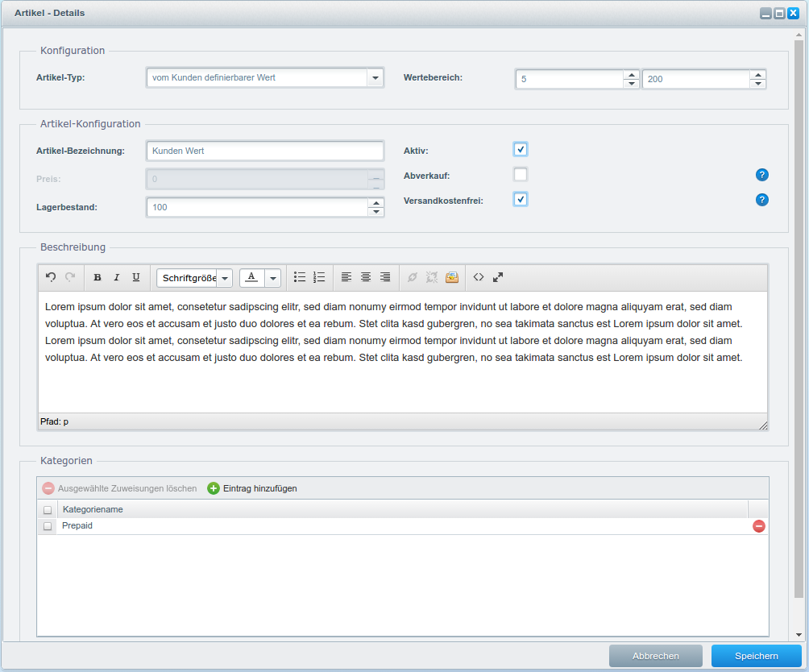
Task: Click the undo icon in editor toolbar
Action: click(51, 277)
